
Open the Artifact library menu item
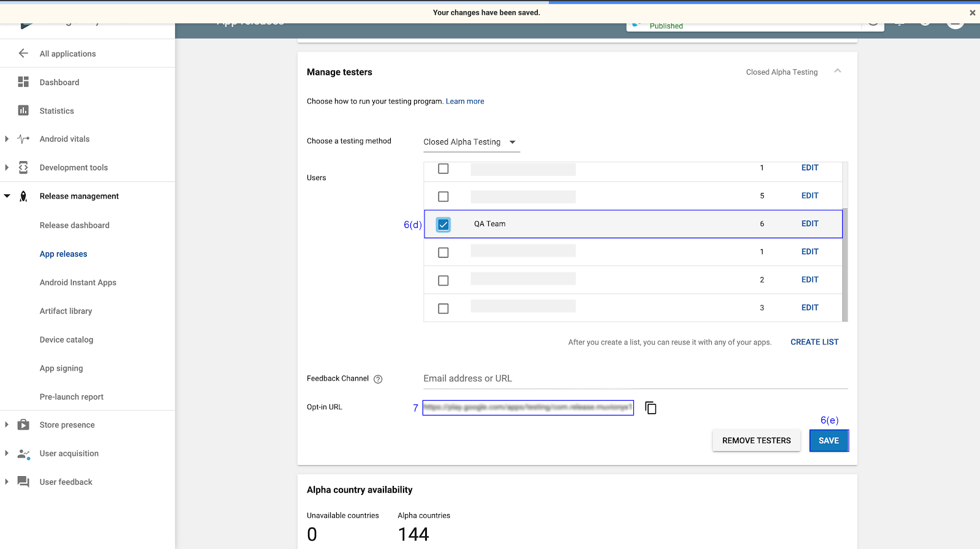click(66, 311)
